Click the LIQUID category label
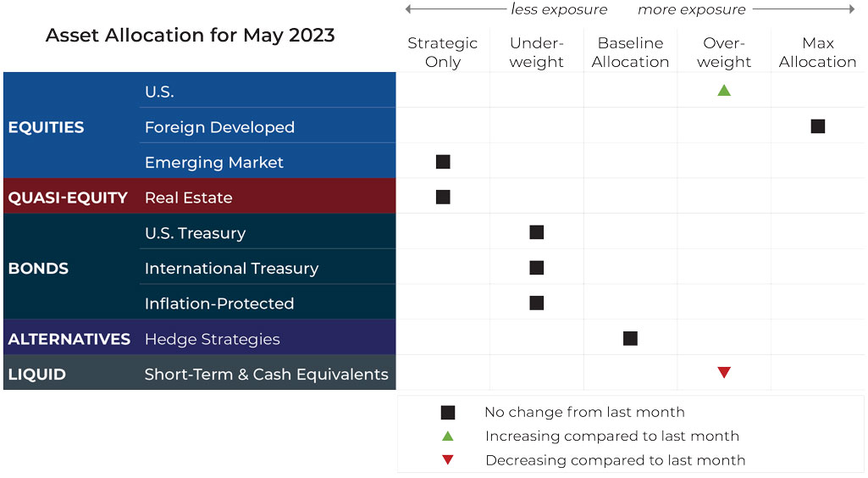This screenshot has width=868, height=478. click(x=36, y=375)
